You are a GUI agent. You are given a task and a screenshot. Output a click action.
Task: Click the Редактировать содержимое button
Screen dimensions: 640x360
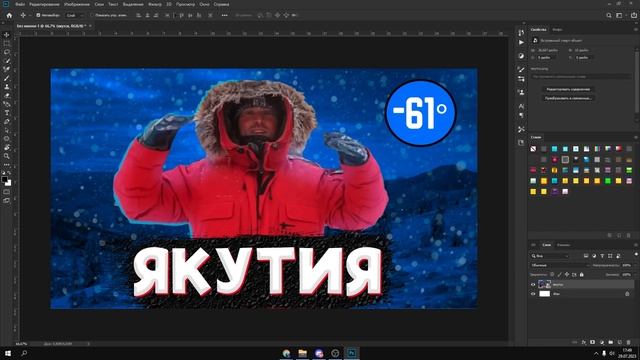(x=568, y=89)
